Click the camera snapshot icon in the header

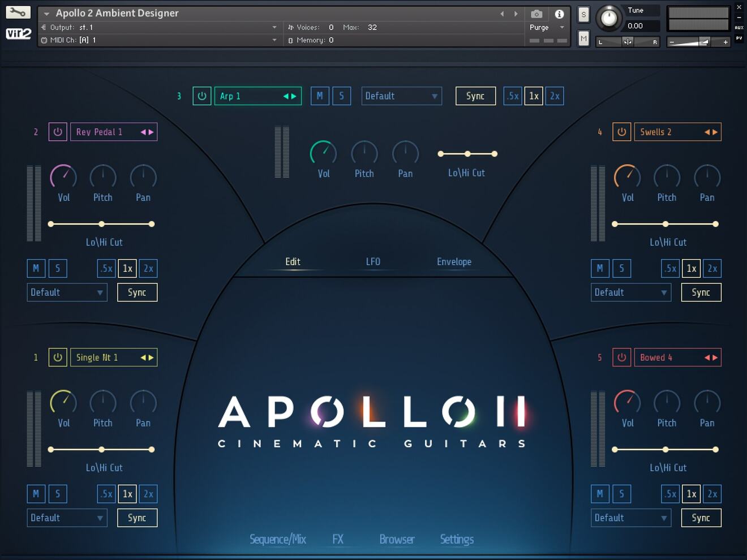536,14
